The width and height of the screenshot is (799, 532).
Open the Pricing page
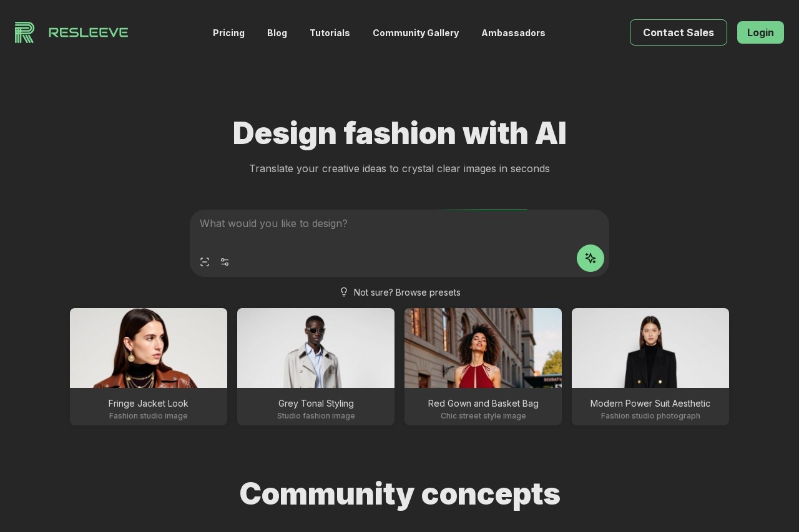tap(228, 33)
